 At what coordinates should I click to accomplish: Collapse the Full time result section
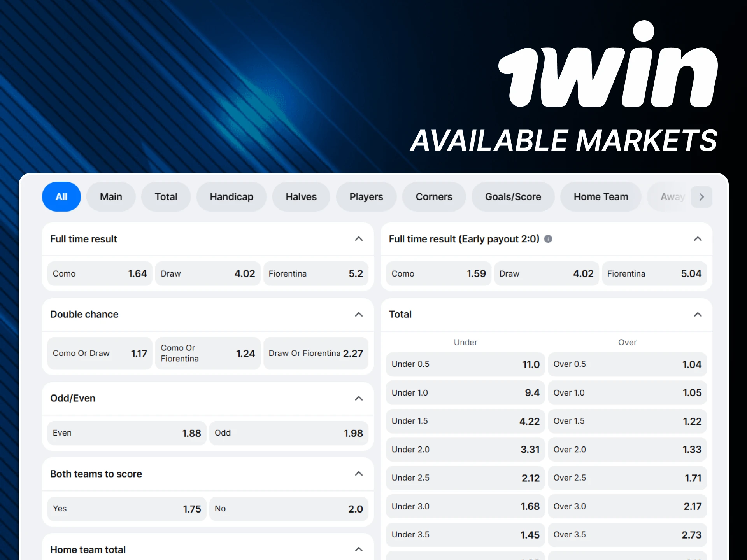(x=358, y=239)
